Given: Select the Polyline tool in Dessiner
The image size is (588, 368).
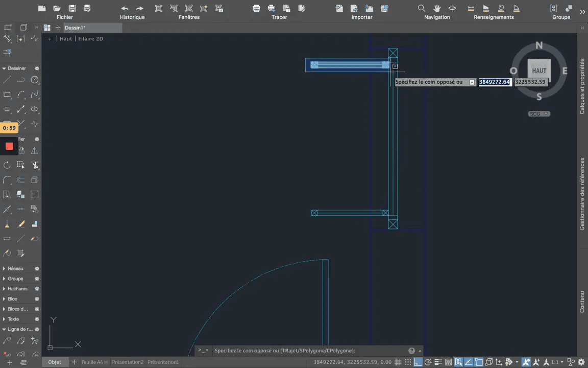Looking at the screenshot, I should pyautogui.click(x=20, y=80).
